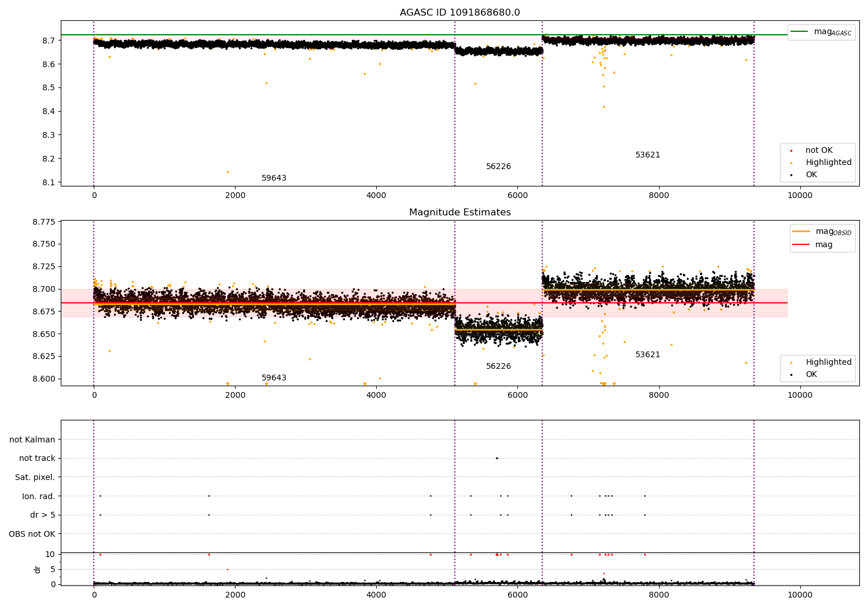Click 'Highlighted' legend entry in top plot

822,163
